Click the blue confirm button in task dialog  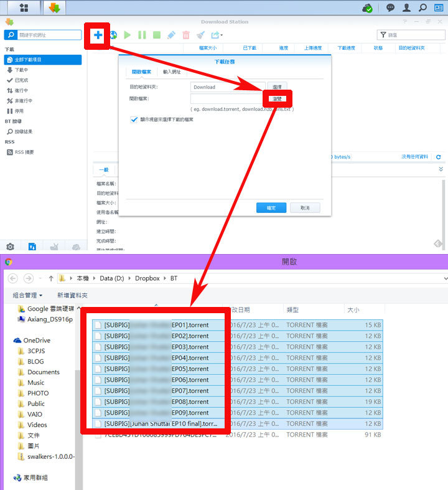(271, 208)
